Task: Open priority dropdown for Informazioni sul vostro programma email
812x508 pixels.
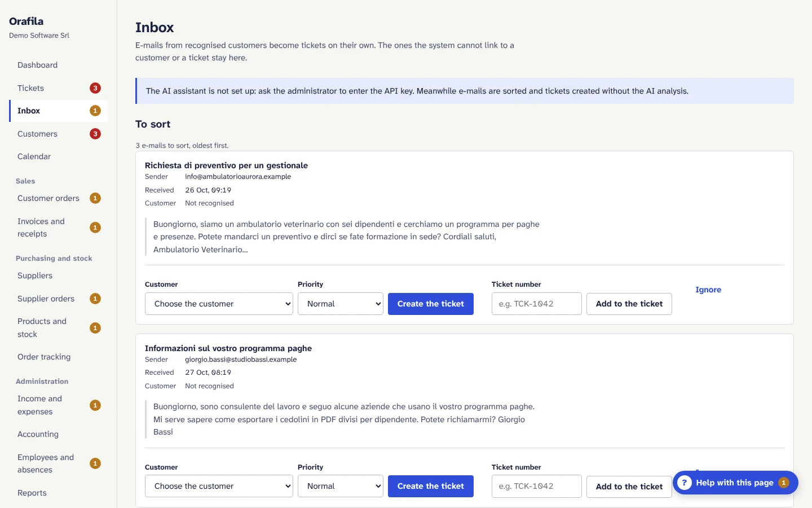Action: 341,486
